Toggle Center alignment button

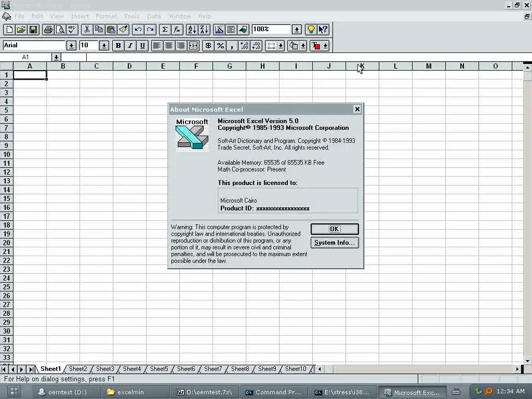pos(169,46)
